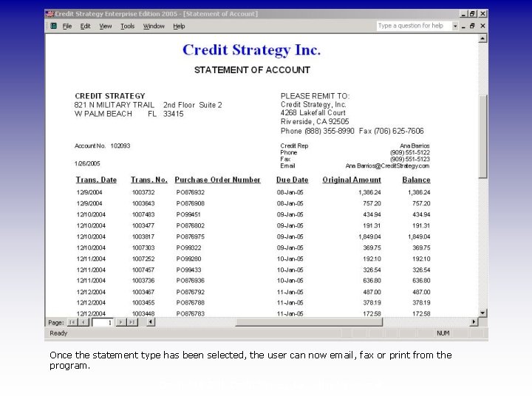The image size is (532, 399).
Task: Click transaction number 1003477
Action: click(x=143, y=225)
